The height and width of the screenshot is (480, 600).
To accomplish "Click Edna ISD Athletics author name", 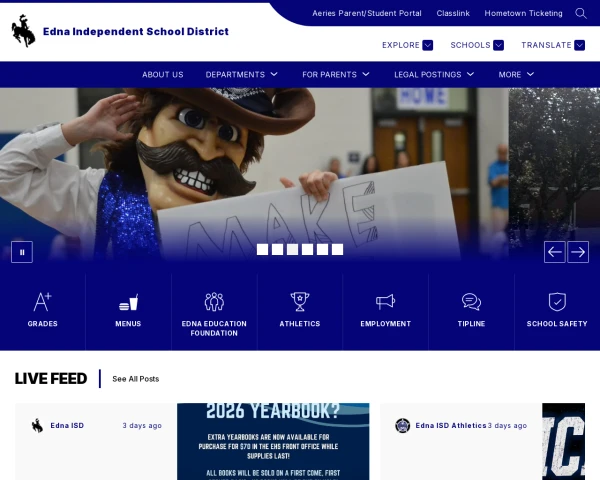I will pos(451,426).
